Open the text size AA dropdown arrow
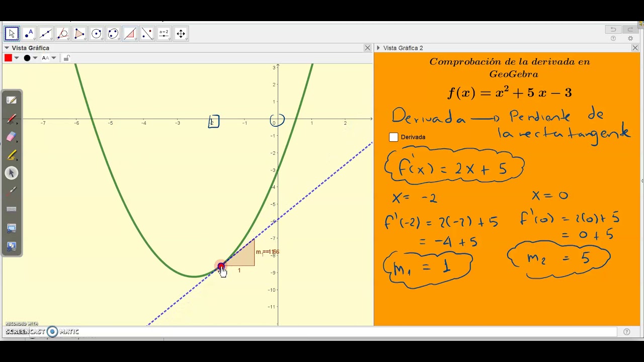 54,58
